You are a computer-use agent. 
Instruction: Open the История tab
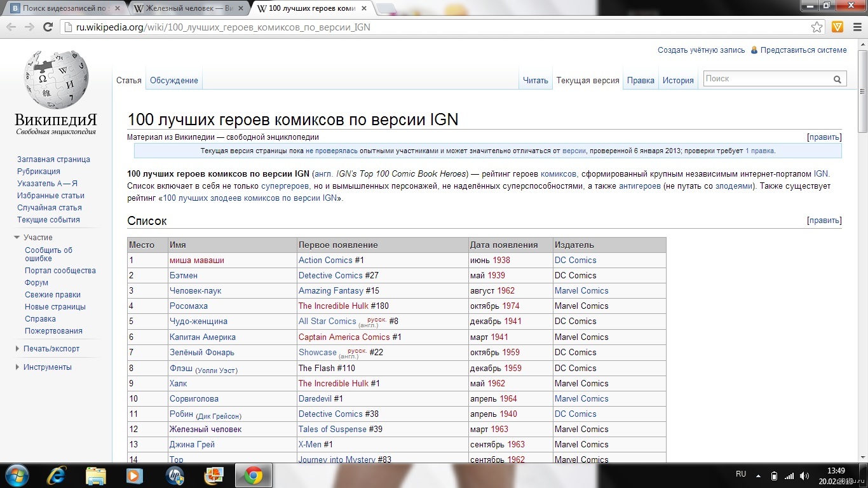tap(678, 81)
